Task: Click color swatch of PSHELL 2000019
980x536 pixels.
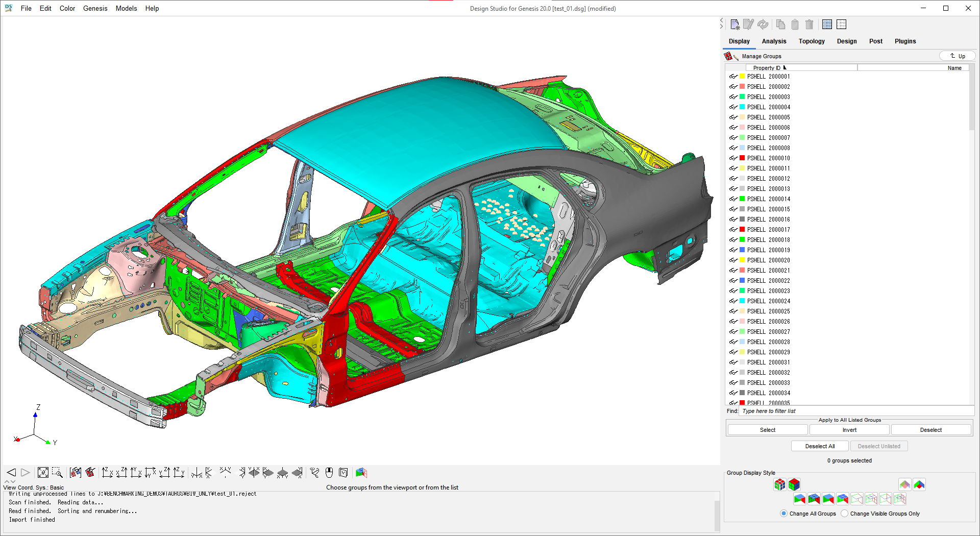Action: point(742,250)
